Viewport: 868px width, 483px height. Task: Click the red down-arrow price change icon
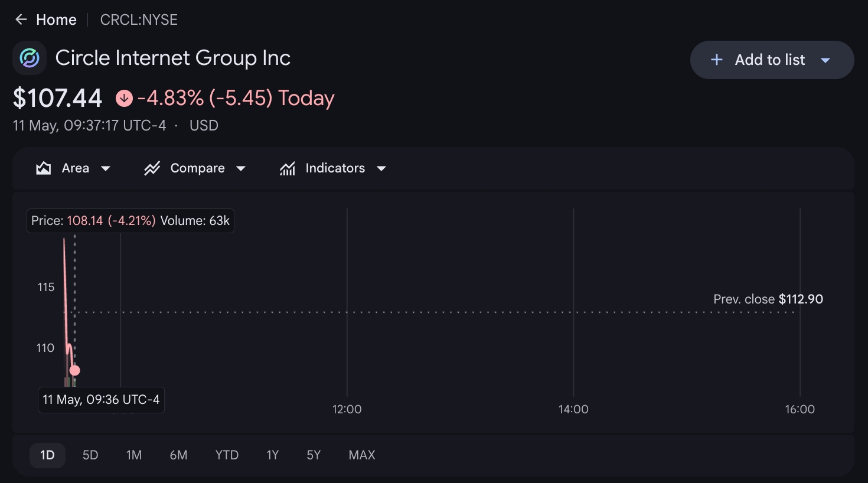pos(124,98)
